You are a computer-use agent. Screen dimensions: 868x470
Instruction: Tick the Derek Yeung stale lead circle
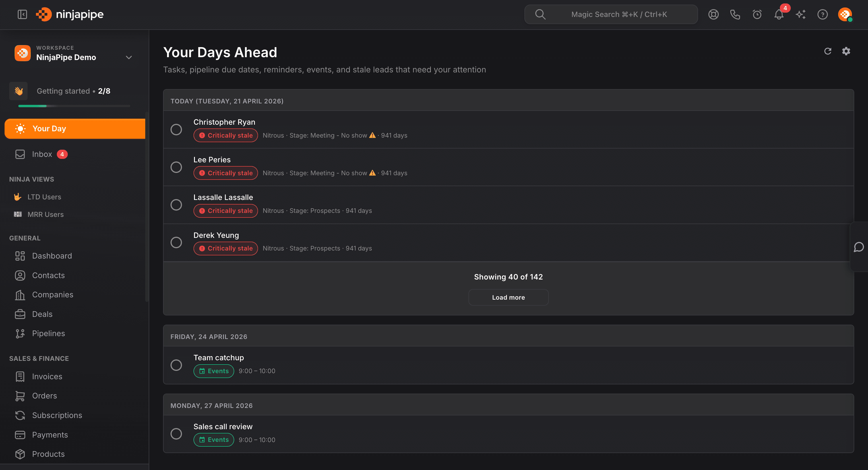point(176,242)
